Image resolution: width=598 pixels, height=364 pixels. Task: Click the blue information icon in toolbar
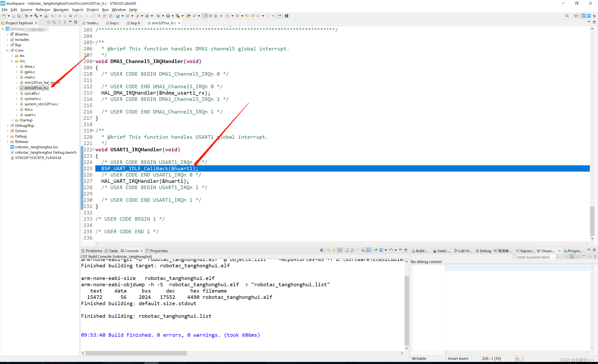(x=286, y=16)
